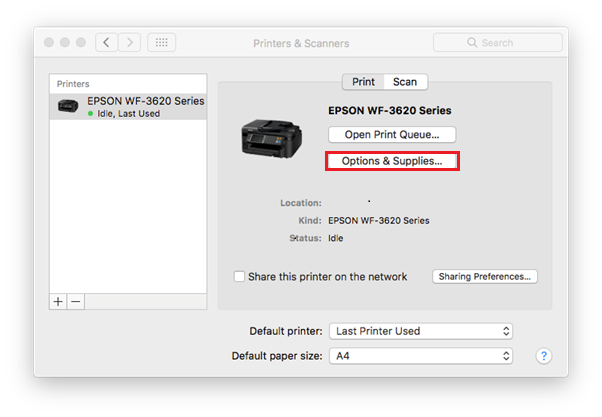Click the add printer plus button

coord(58,300)
